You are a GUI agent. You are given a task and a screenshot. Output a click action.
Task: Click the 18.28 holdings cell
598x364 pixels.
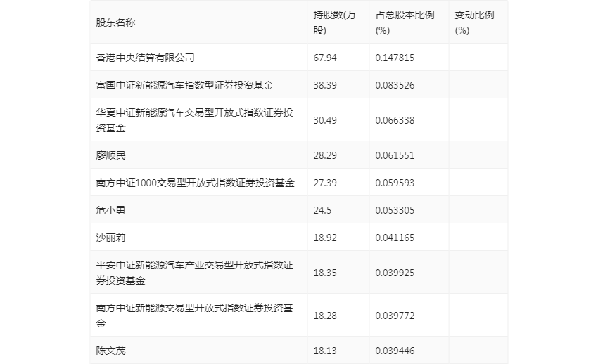pyautogui.click(x=325, y=316)
